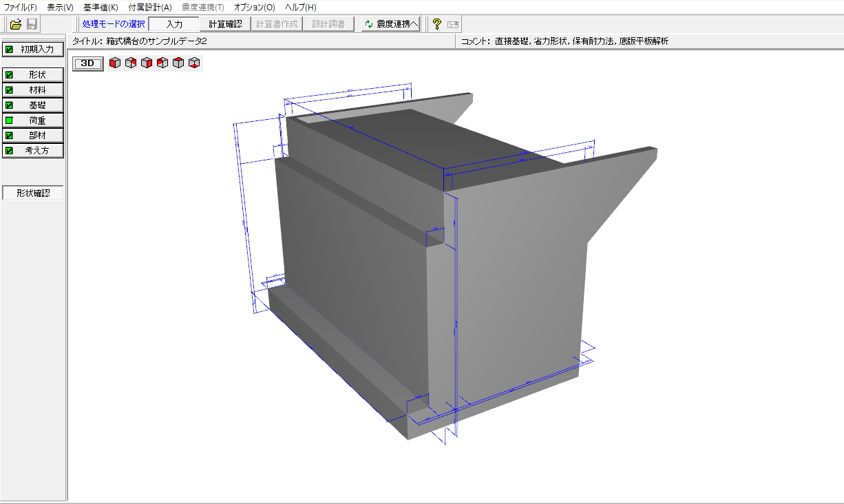
Task: Open the 基準値(K) menu
Action: click(101, 7)
